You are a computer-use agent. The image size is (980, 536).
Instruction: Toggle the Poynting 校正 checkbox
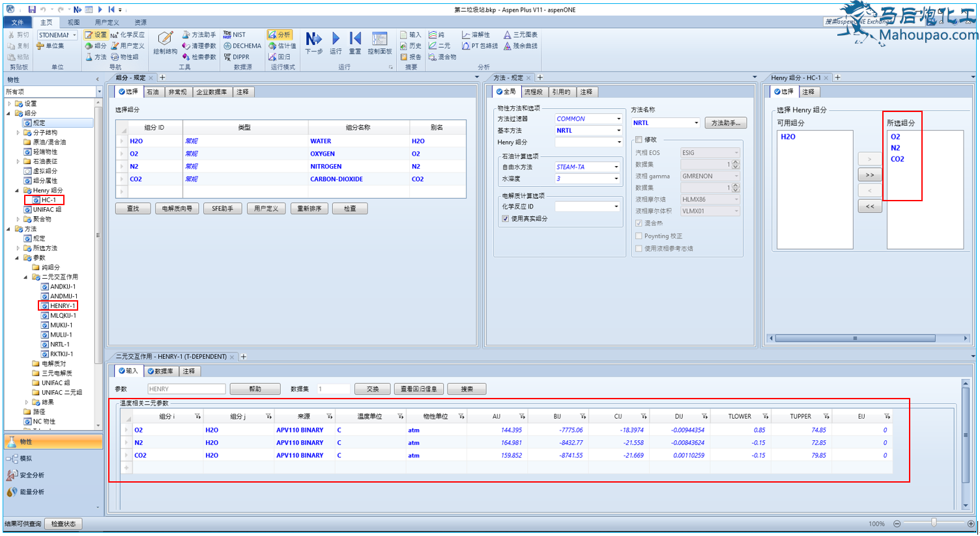[x=639, y=236]
